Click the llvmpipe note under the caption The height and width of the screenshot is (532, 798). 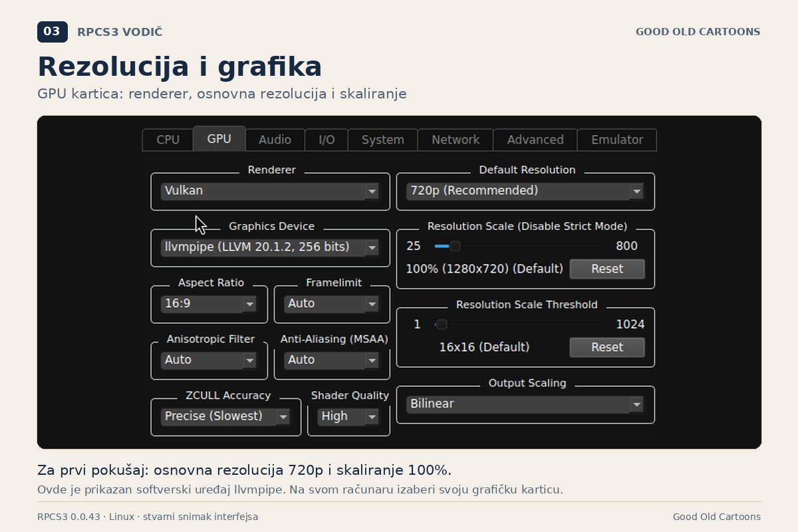point(300,490)
